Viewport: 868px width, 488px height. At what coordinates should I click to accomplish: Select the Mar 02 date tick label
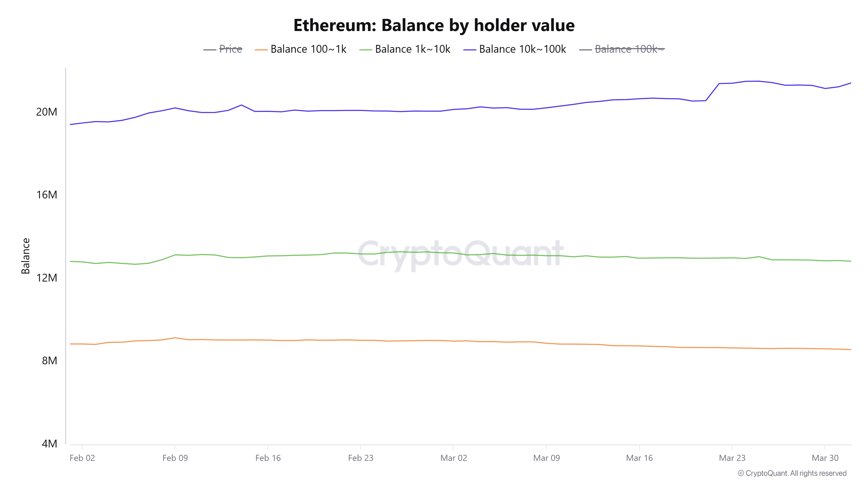coord(454,458)
